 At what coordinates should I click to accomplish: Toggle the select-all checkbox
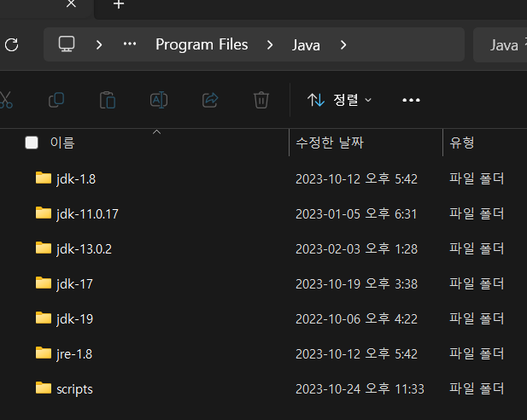pyautogui.click(x=32, y=143)
